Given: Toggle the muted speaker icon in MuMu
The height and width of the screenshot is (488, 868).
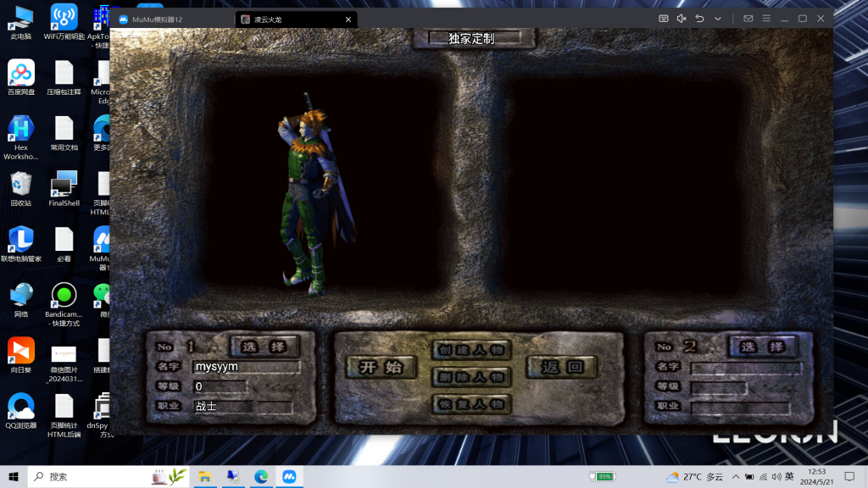Looking at the screenshot, I should 682,19.
